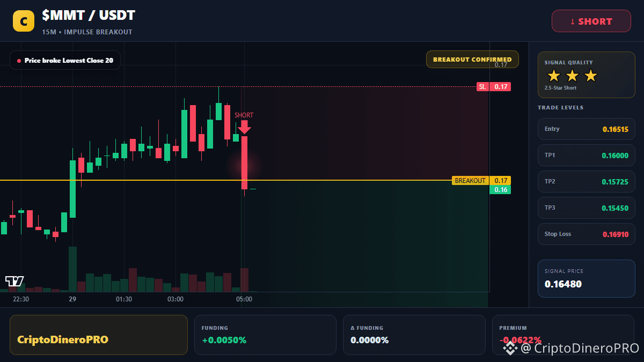The image size is (644, 362).
Task: Click the Price broke Lowest Close 20 label
Action: click(x=65, y=61)
